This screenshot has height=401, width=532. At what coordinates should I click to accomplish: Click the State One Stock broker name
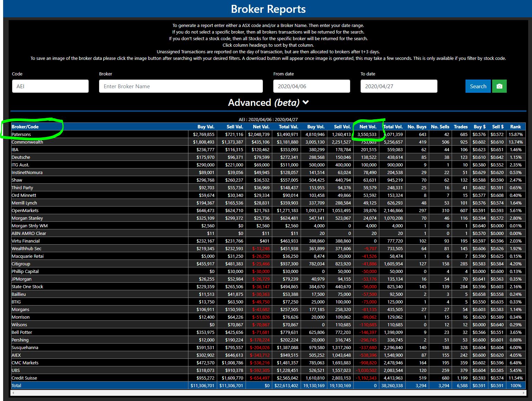(x=27, y=286)
